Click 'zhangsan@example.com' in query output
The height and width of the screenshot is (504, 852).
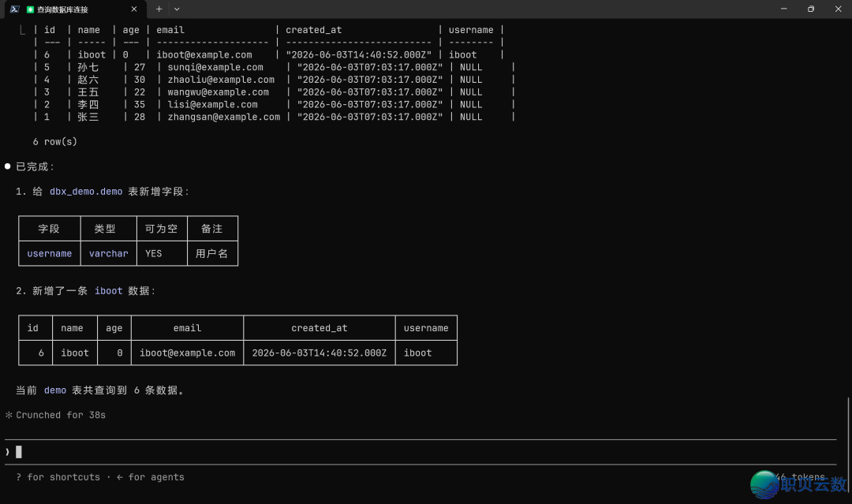(x=224, y=118)
